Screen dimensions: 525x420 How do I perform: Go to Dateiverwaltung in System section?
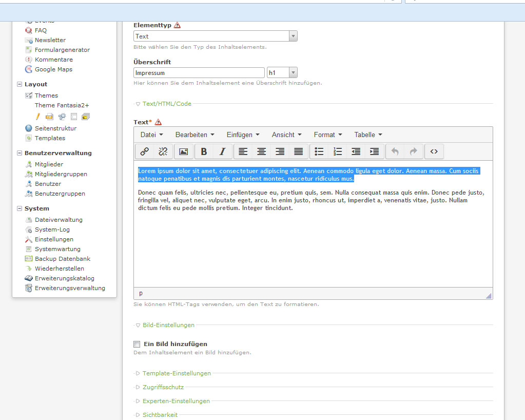pos(59,220)
